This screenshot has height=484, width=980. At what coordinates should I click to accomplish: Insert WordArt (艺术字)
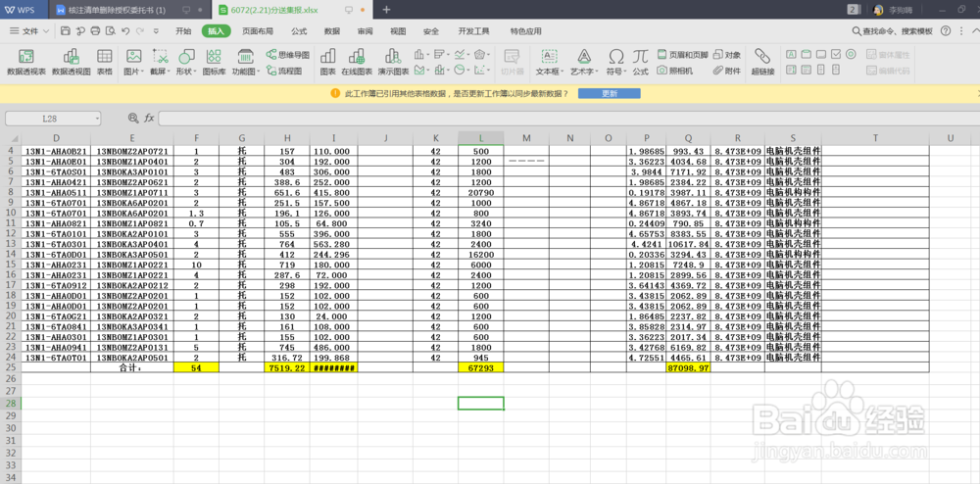point(584,63)
